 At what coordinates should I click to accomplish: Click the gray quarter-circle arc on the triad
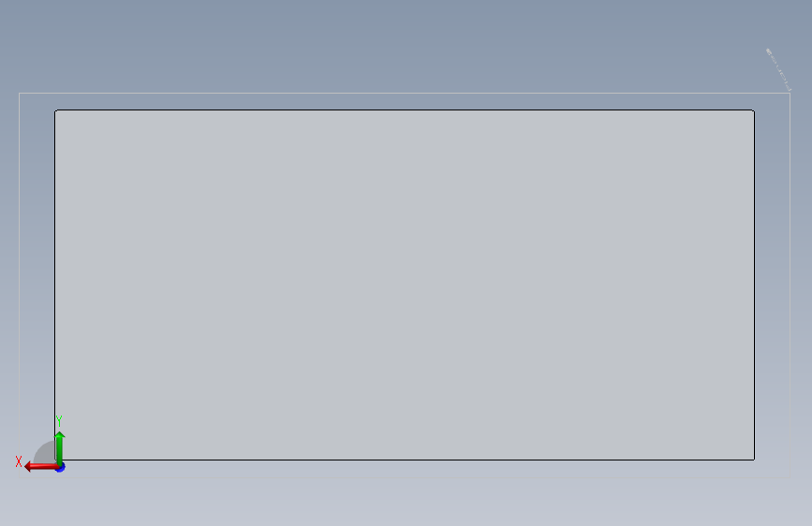[45, 452]
